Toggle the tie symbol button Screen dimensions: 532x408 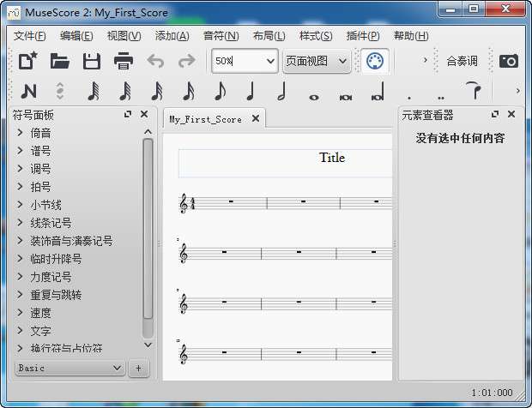pos(473,91)
